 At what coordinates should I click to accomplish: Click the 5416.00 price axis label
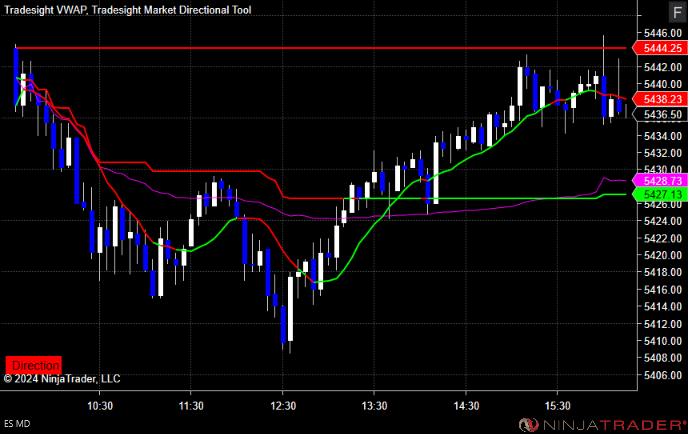(x=663, y=290)
